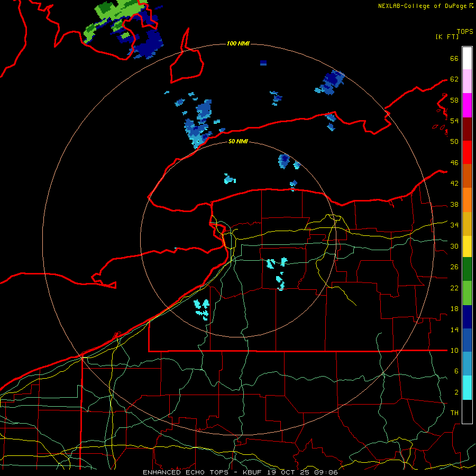
Task: Click the dark green legend swatch near 22-26
Action: 467,269
